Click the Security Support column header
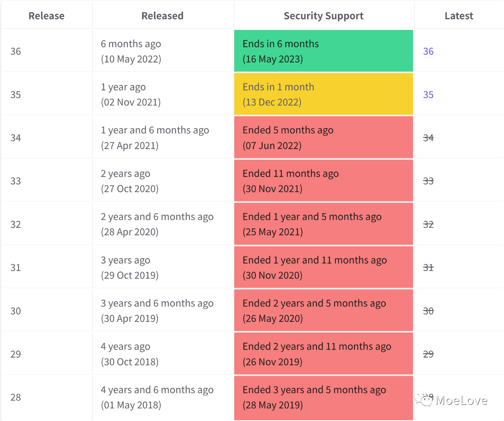This screenshot has height=421, width=504. click(x=323, y=16)
